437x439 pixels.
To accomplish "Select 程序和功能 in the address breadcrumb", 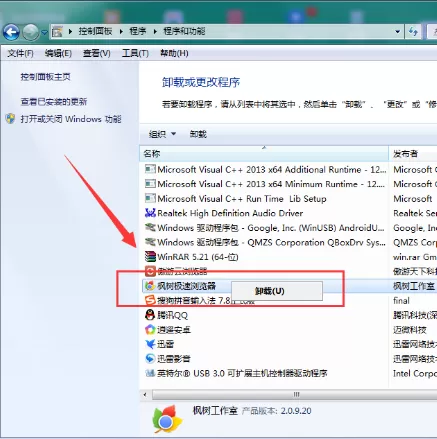I will point(184,31).
